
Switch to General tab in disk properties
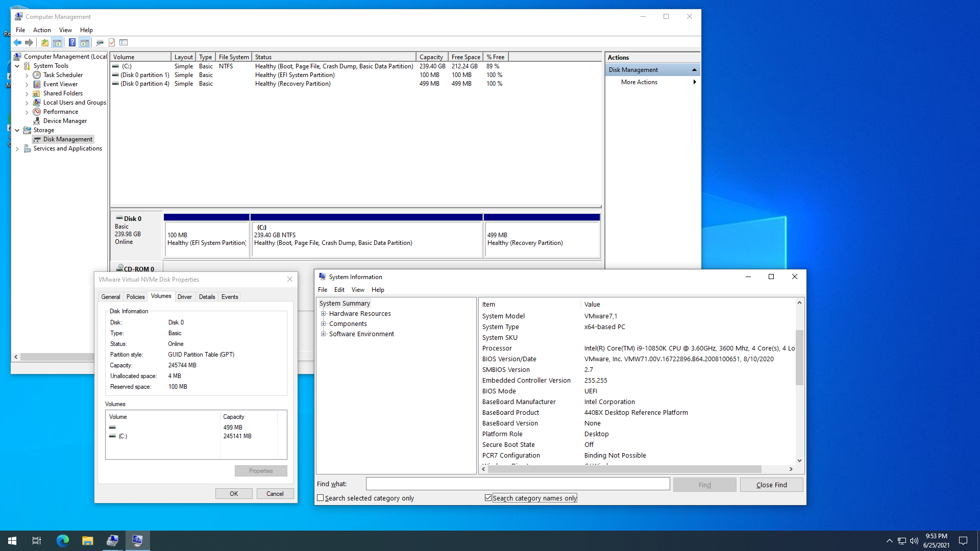pyautogui.click(x=111, y=297)
